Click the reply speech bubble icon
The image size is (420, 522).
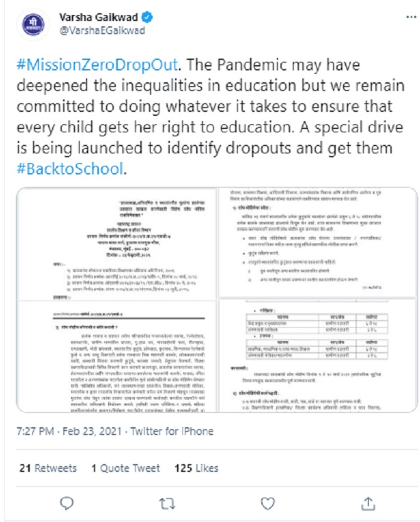tap(66, 503)
